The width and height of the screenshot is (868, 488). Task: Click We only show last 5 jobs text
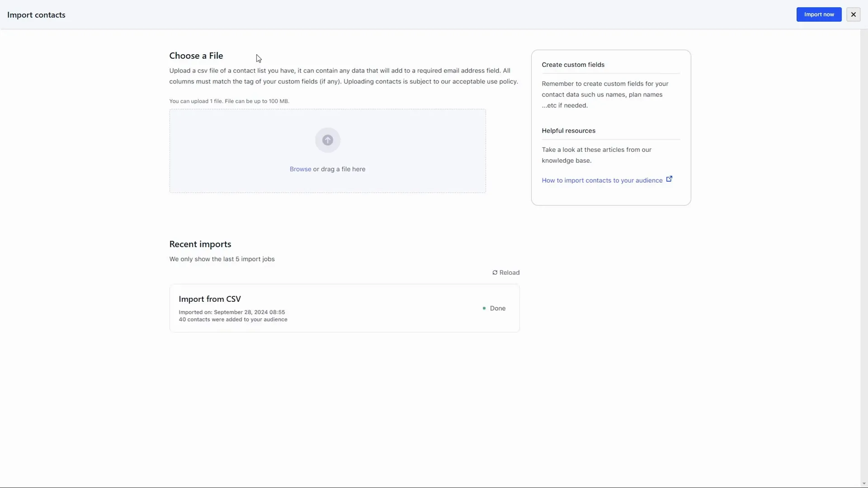[222, 259]
